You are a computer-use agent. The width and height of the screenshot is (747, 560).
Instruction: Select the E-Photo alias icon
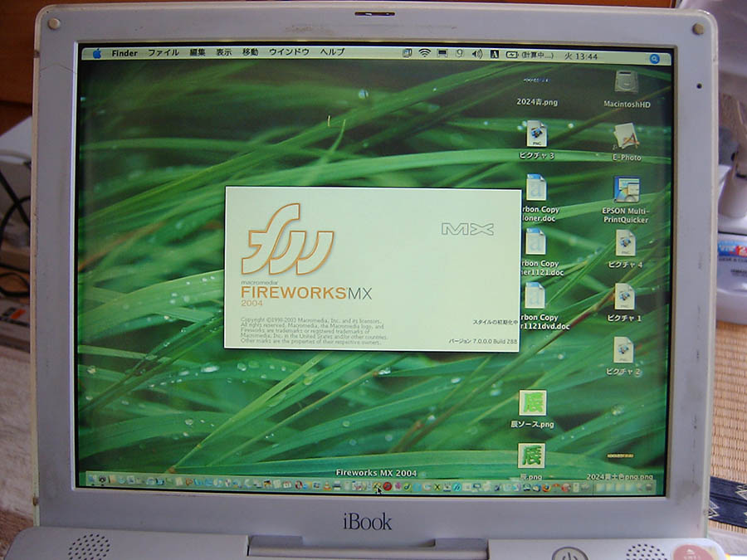626,136
